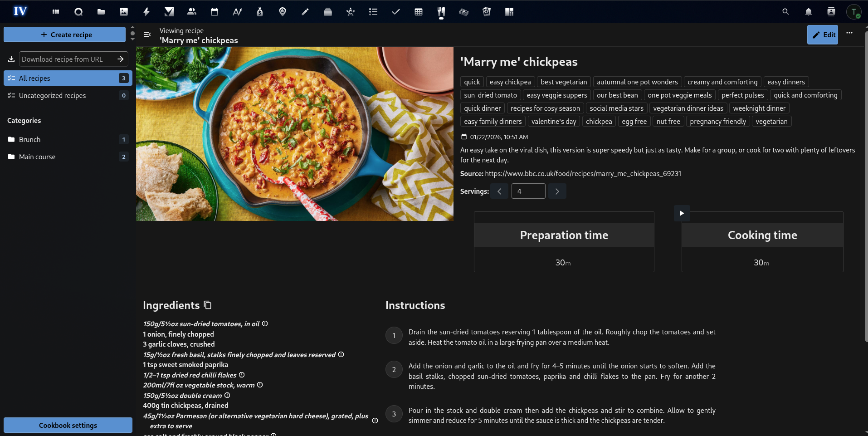The height and width of the screenshot is (436, 868).
Task: Open Cookbook settings
Action: [68, 425]
